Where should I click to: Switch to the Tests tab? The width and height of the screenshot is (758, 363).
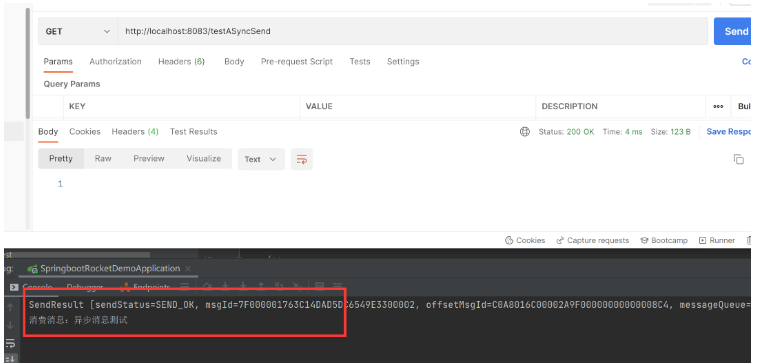(x=360, y=61)
